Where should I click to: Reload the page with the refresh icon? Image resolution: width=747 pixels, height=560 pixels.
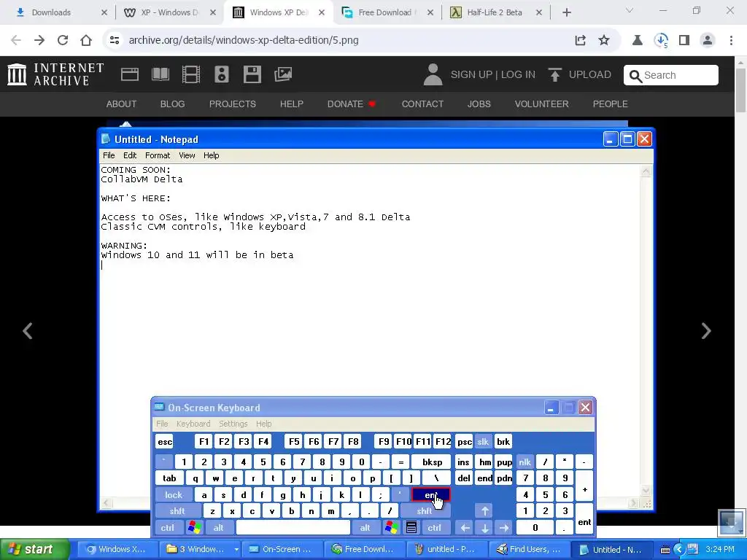(x=63, y=40)
